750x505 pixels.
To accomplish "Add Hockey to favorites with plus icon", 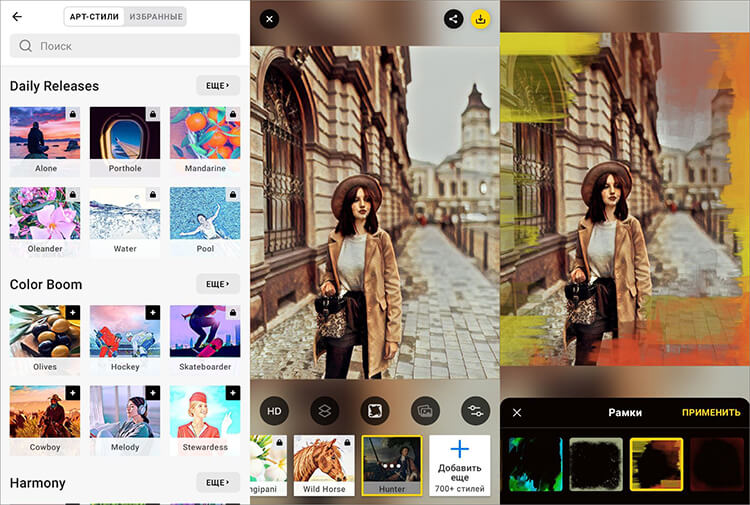I will [153, 312].
